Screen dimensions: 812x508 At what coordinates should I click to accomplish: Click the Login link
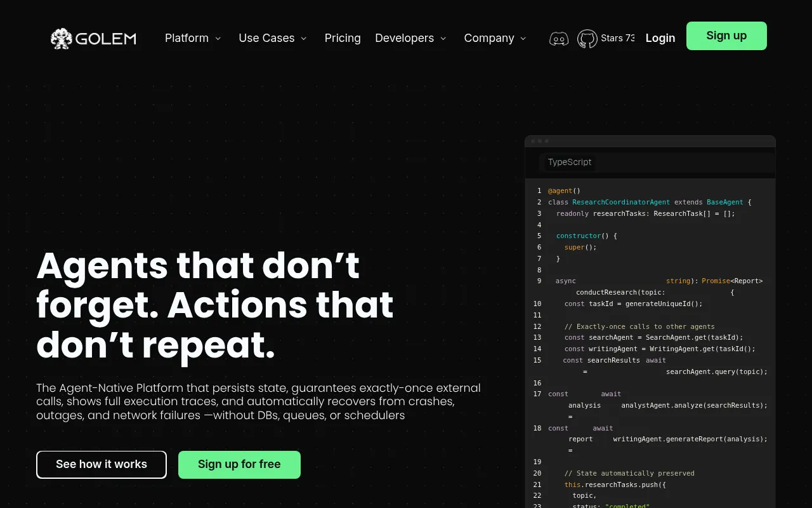660,38
